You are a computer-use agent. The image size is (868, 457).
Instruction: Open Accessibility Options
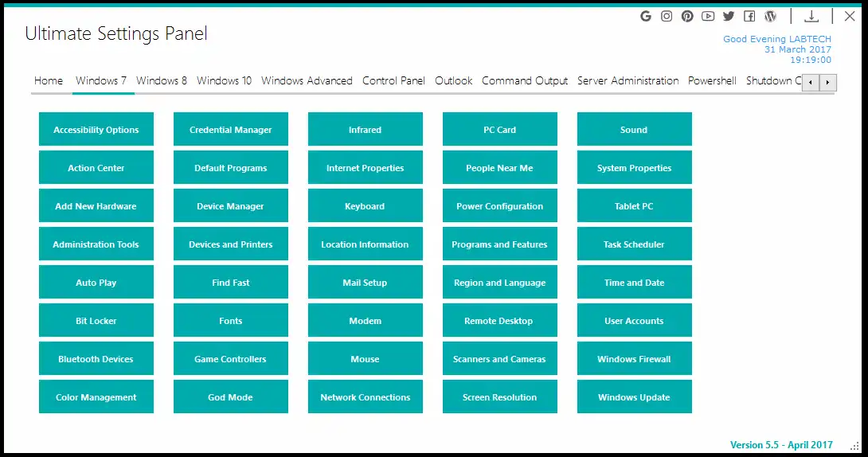pos(96,130)
